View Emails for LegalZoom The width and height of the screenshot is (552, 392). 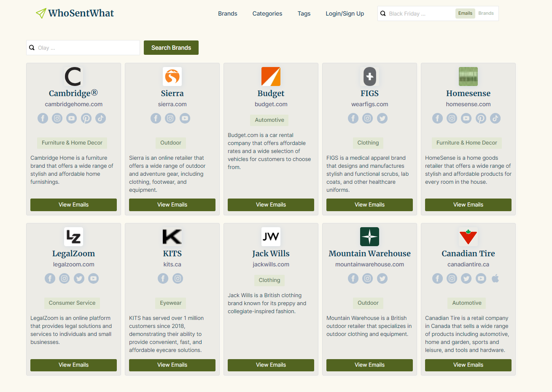[73, 365]
